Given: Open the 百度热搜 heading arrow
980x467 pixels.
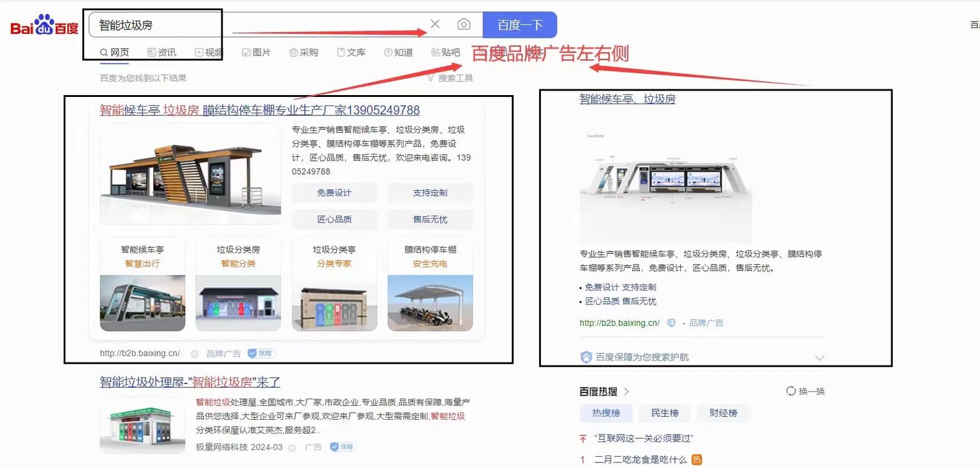Looking at the screenshot, I should point(627,392).
